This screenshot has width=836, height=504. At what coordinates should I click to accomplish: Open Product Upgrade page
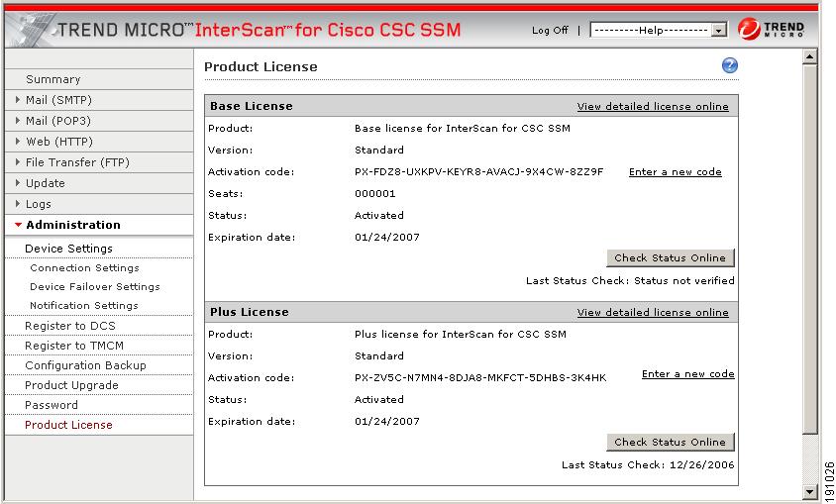pos(71,385)
